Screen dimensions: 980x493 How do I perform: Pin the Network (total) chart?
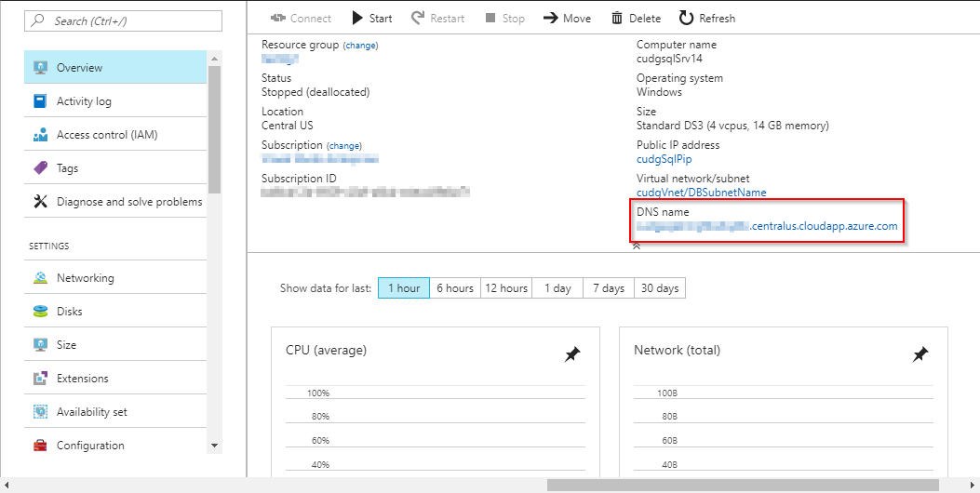(x=920, y=355)
